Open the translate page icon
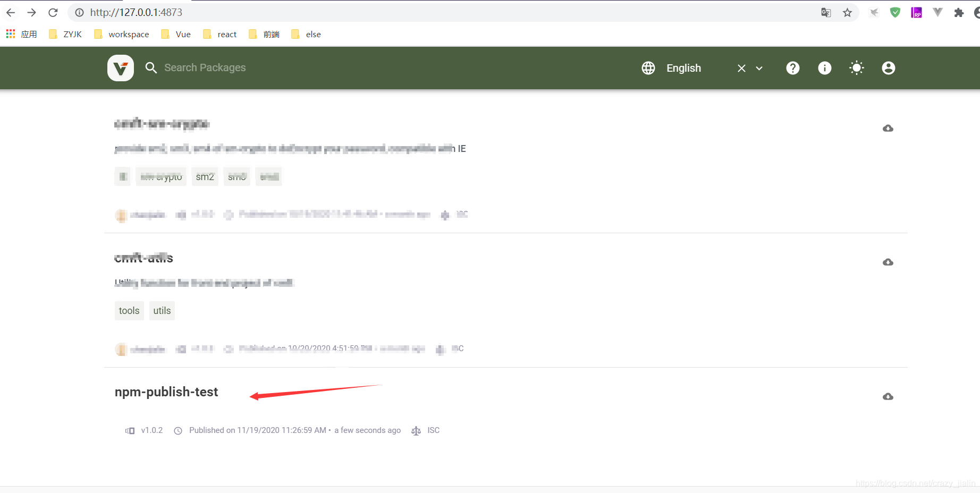Viewport: 980px width, 493px height. coord(826,12)
